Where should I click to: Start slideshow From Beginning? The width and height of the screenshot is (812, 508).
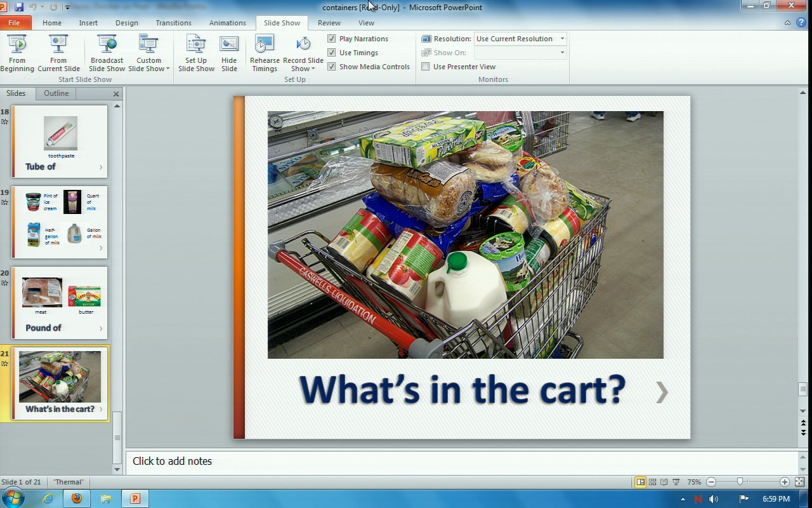click(17, 53)
